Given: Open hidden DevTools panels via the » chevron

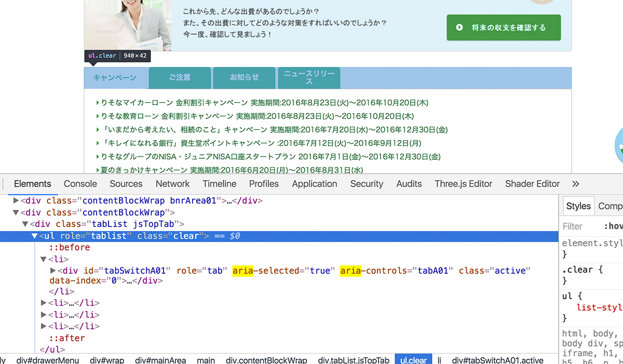Looking at the screenshot, I should (x=575, y=184).
